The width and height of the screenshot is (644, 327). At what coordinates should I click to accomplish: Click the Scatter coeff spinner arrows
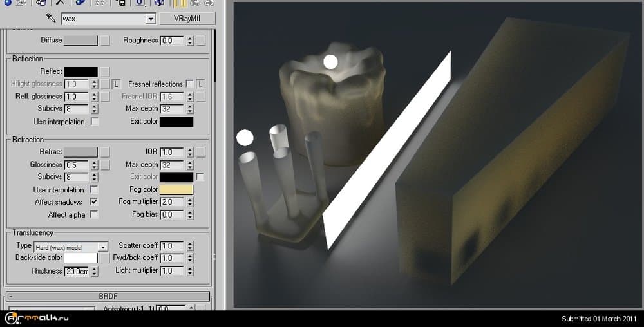(189, 246)
